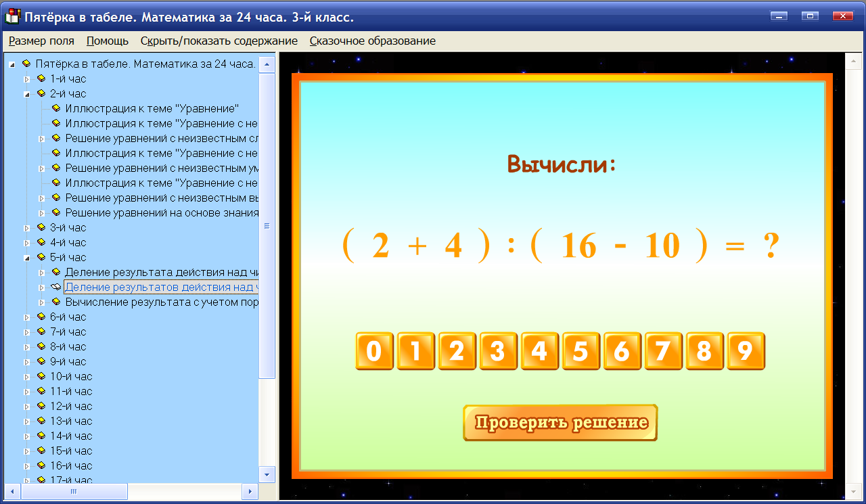The height and width of the screenshot is (504, 866).
Task: Expand Решение уравнений с неизвестным ум node
Action: 42,168
